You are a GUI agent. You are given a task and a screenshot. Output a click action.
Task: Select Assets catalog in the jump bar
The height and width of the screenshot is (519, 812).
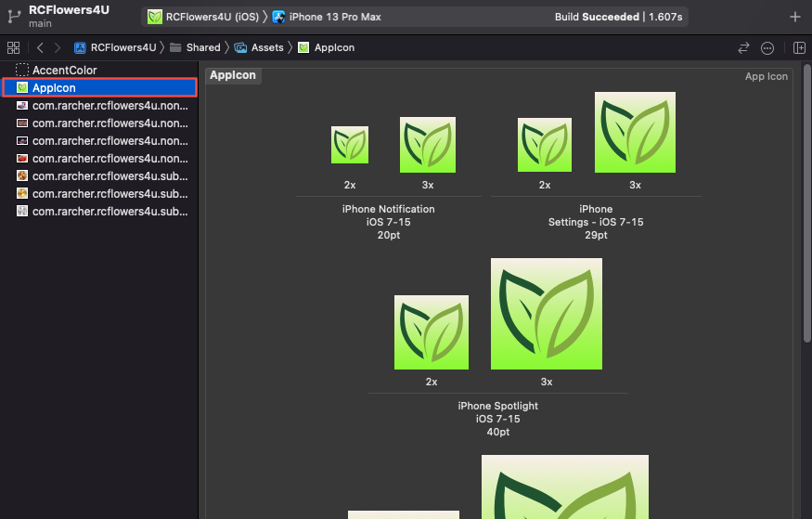(x=259, y=47)
